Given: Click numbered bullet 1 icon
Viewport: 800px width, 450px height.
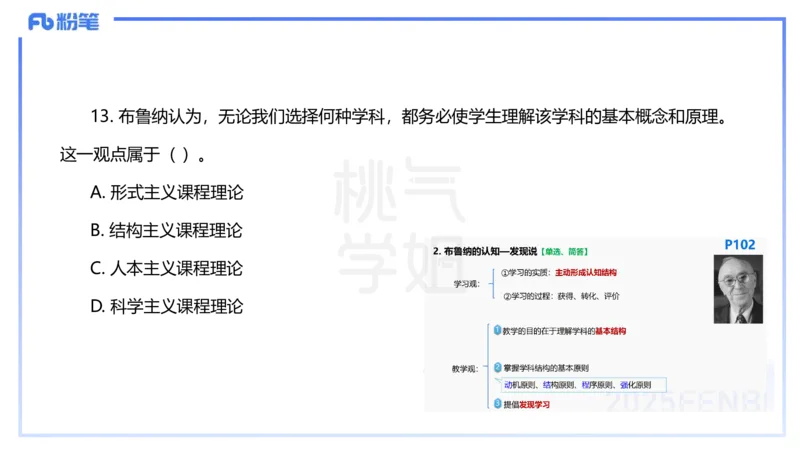Looking at the screenshot, I should coord(497,330).
